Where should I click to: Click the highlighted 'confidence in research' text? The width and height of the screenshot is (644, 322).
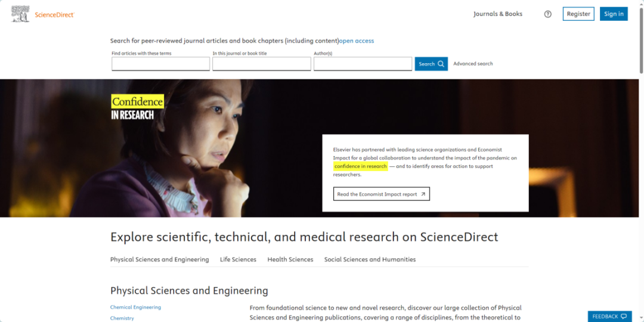tap(361, 166)
